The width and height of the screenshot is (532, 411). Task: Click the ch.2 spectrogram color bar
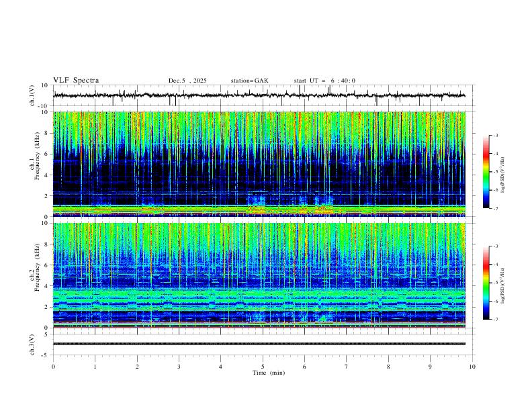[486, 283]
